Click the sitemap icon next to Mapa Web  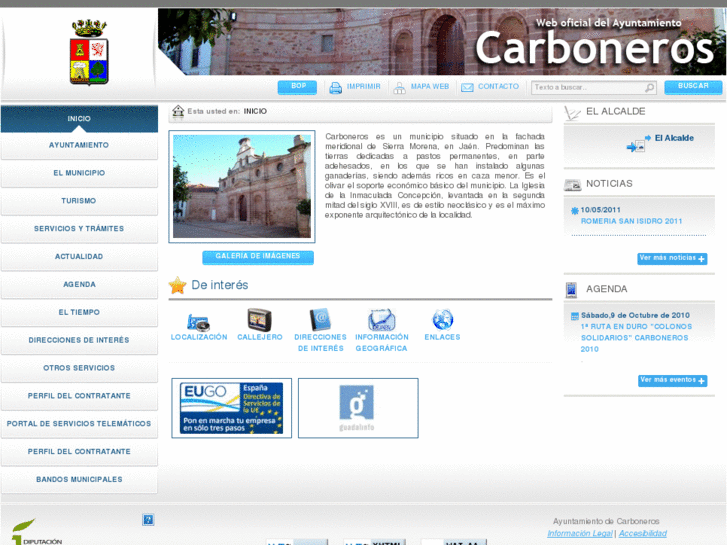click(399, 88)
